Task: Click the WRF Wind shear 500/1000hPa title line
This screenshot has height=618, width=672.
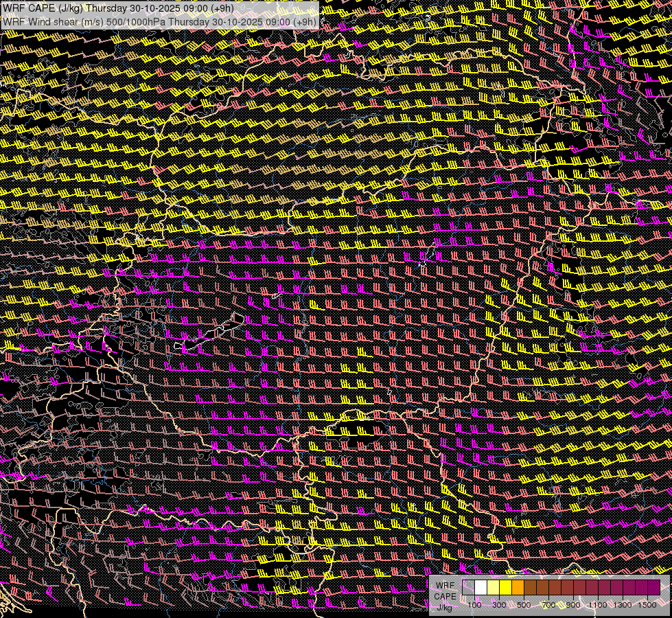Action: [159, 21]
